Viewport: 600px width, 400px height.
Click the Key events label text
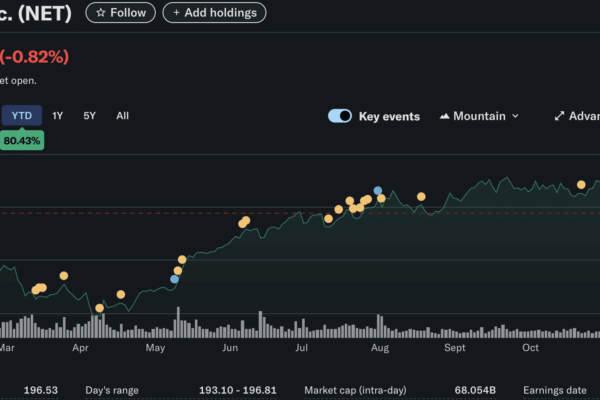coord(389,116)
